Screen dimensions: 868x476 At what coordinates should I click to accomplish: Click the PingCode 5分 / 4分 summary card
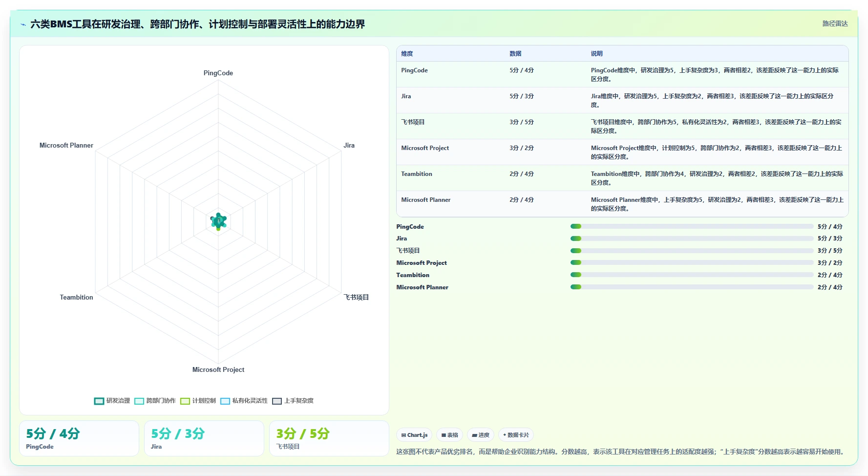pyautogui.click(x=79, y=438)
